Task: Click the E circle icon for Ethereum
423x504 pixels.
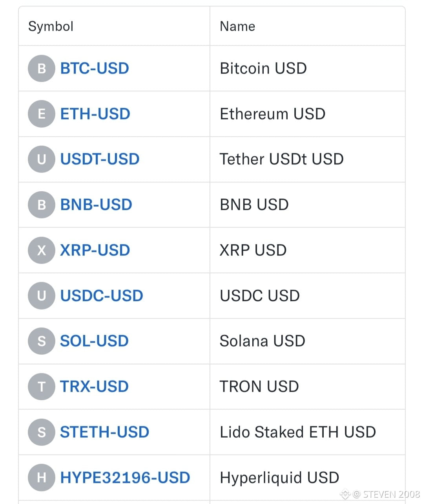Action: [41, 114]
